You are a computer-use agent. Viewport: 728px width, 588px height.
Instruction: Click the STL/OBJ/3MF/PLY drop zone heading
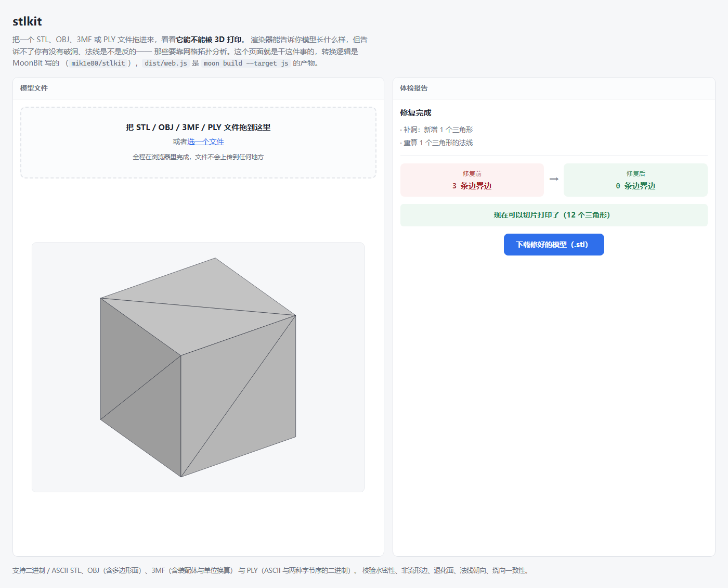pos(198,127)
